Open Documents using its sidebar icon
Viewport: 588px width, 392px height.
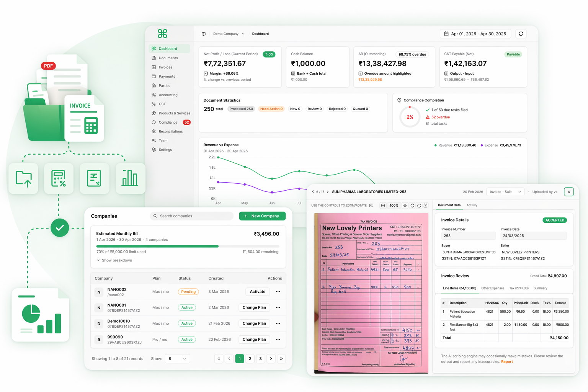[154, 58]
